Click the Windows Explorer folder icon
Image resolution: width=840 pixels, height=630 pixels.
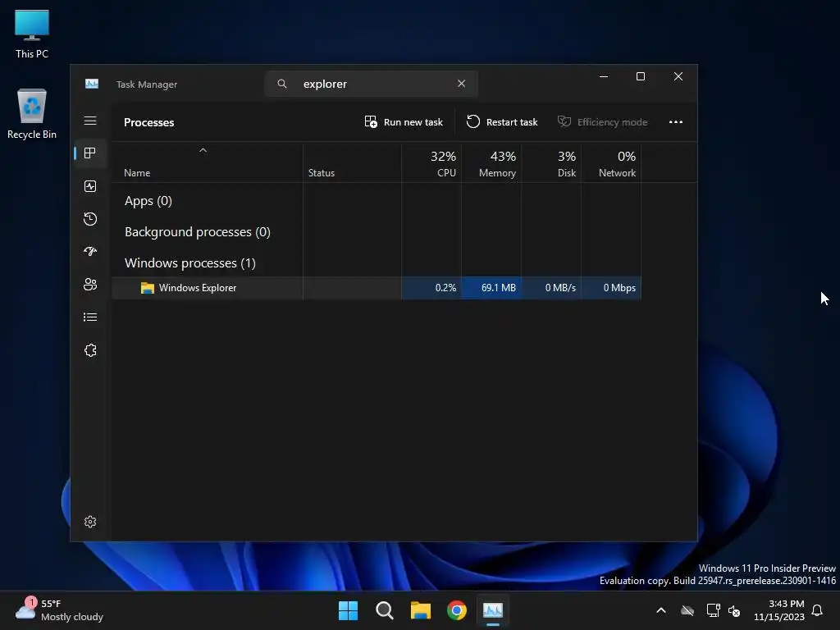[148, 288]
